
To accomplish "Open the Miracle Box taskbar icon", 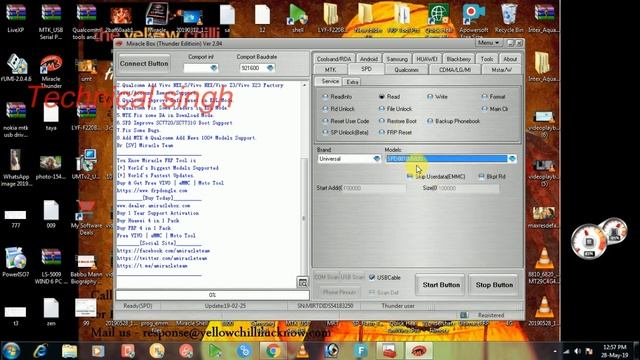I will (x=419, y=351).
